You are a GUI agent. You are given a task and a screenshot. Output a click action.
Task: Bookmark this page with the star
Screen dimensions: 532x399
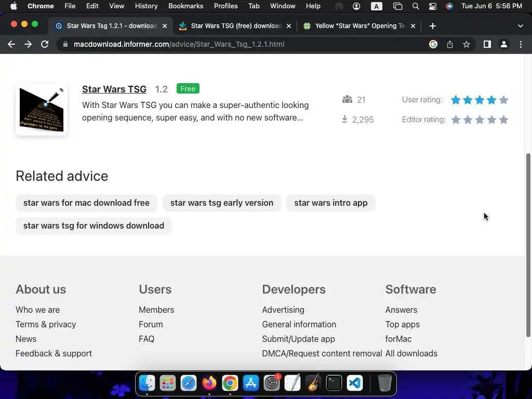pos(466,44)
